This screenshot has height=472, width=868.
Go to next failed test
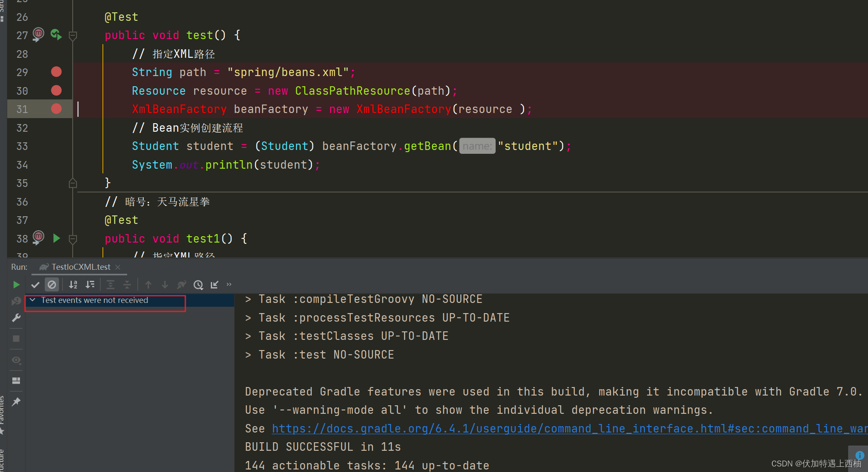165,285
